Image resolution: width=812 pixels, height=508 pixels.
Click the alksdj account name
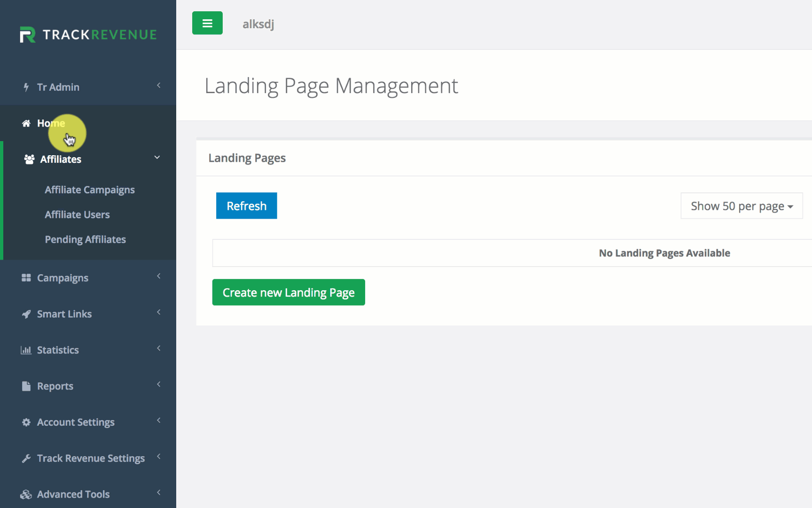[258, 24]
